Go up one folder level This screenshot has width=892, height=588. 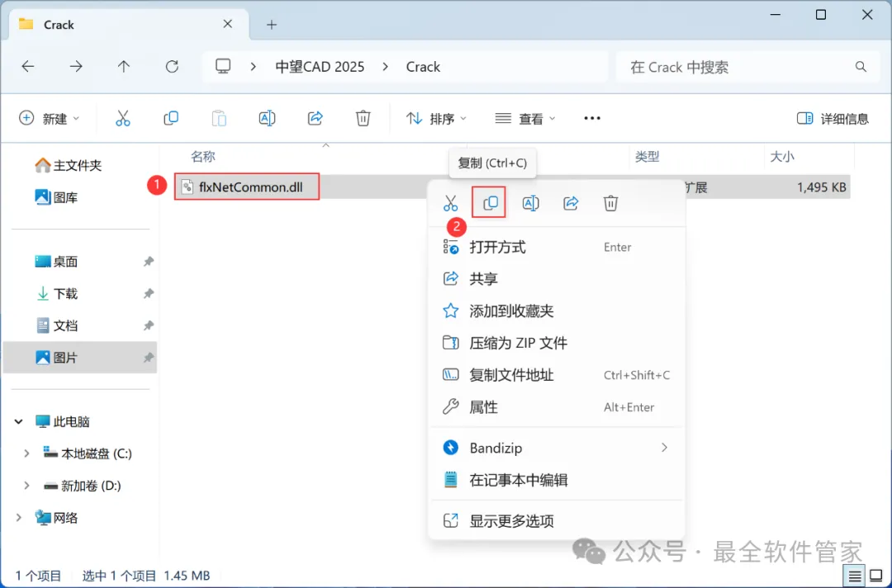click(x=123, y=67)
